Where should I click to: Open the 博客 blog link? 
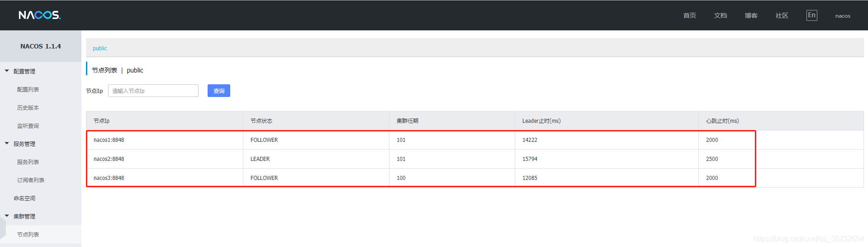coord(751,15)
